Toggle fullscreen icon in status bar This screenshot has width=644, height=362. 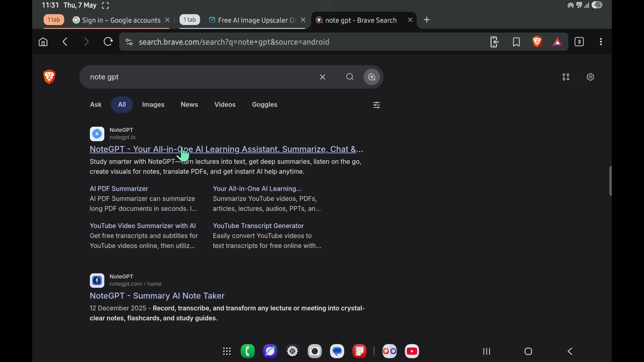click(106, 6)
